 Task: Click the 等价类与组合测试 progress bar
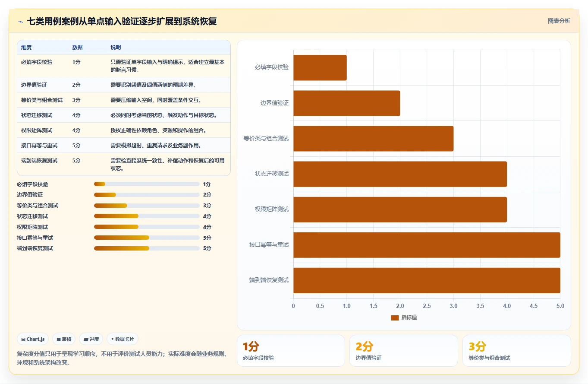tap(147, 206)
